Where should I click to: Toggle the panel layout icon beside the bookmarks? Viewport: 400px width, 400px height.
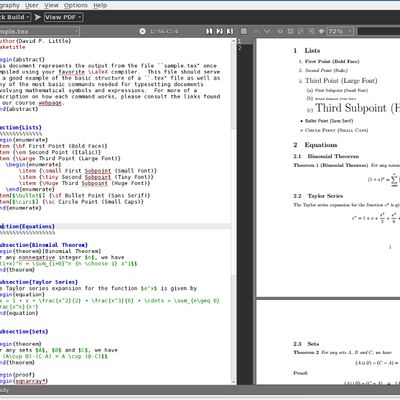[x=244, y=31]
